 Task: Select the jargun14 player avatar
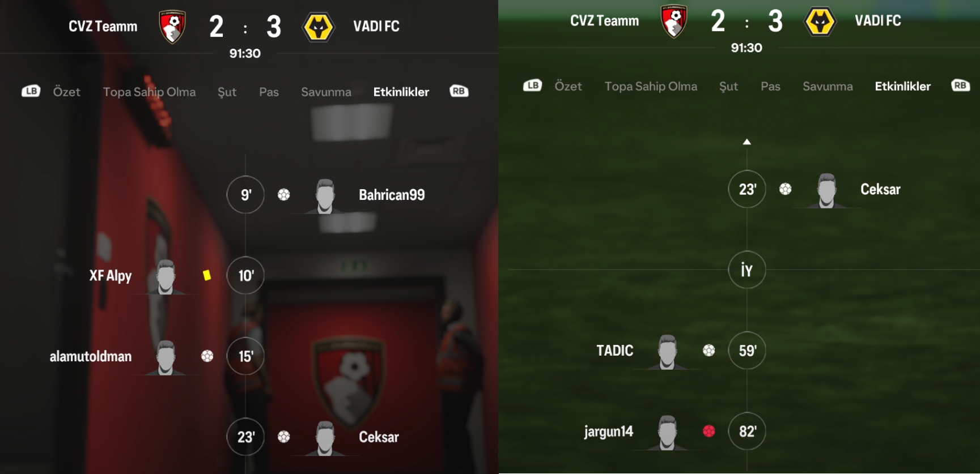coord(667,433)
